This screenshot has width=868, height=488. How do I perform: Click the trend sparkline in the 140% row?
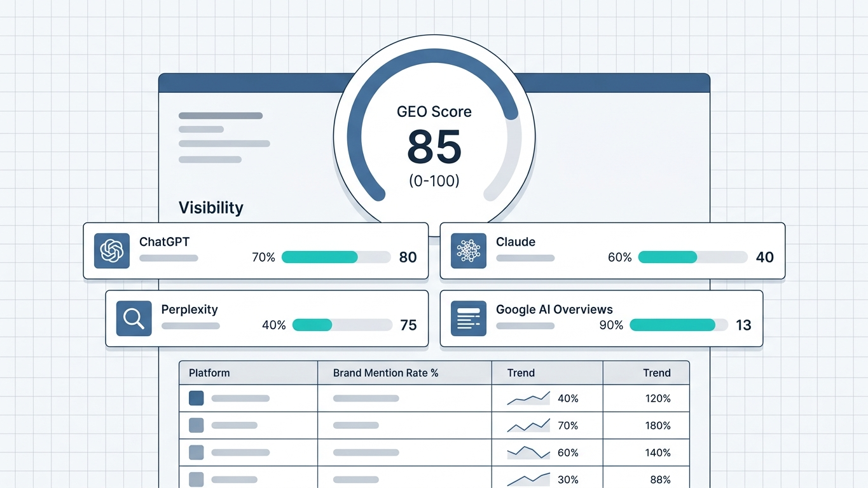click(x=528, y=452)
